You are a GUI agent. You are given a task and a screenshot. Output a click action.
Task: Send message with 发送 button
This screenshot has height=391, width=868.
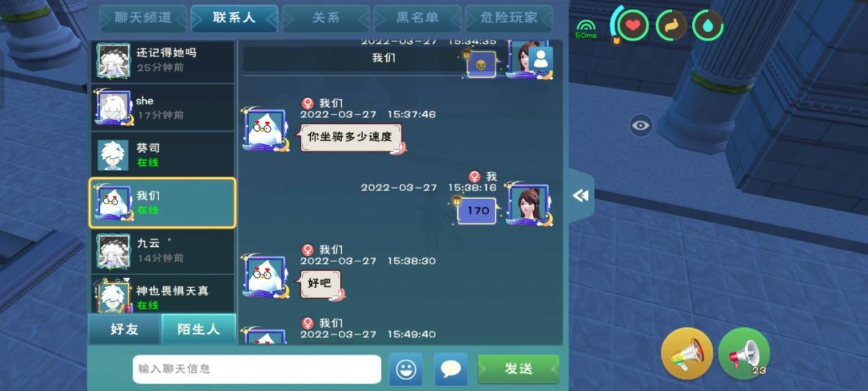pyautogui.click(x=518, y=369)
